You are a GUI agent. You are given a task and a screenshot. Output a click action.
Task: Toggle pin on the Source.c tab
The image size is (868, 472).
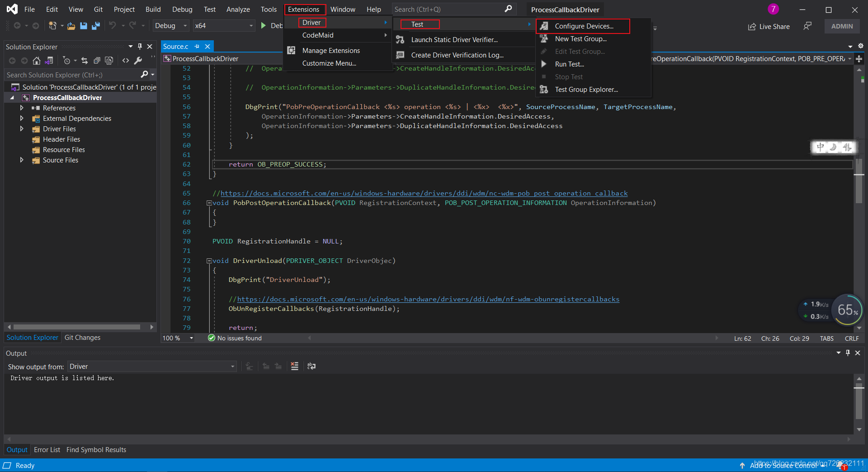pos(197,47)
